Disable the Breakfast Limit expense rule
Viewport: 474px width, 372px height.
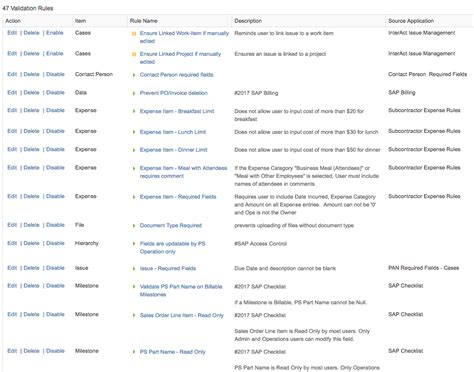point(55,111)
